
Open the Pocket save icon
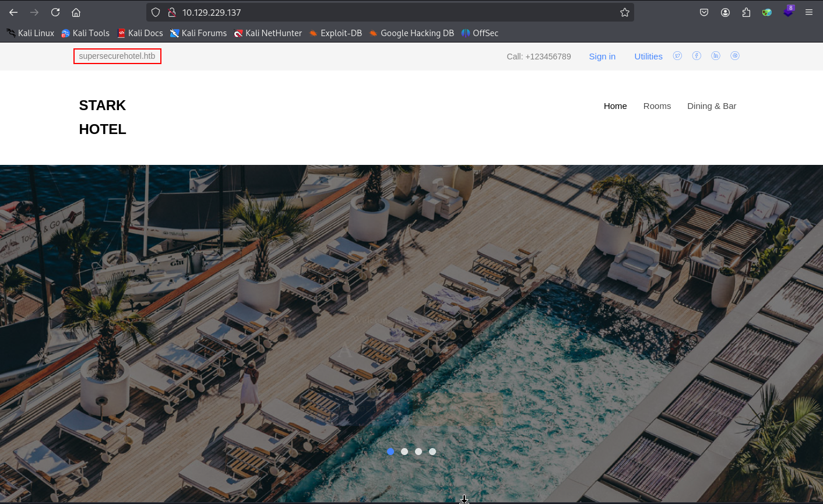704,12
